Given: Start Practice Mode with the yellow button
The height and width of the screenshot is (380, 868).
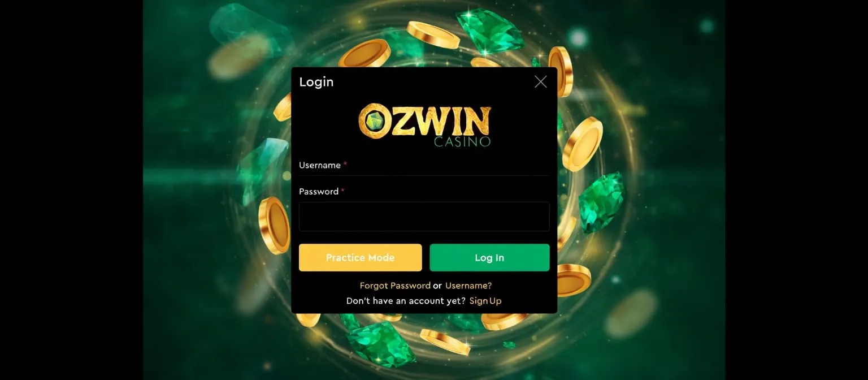Looking at the screenshot, I should (x=360, y=257).
